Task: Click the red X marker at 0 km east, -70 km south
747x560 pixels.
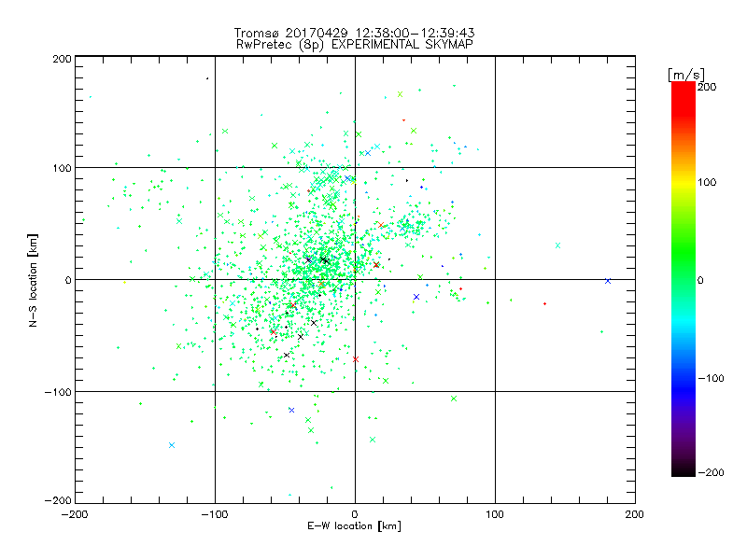Action: [x=356, y=359]
